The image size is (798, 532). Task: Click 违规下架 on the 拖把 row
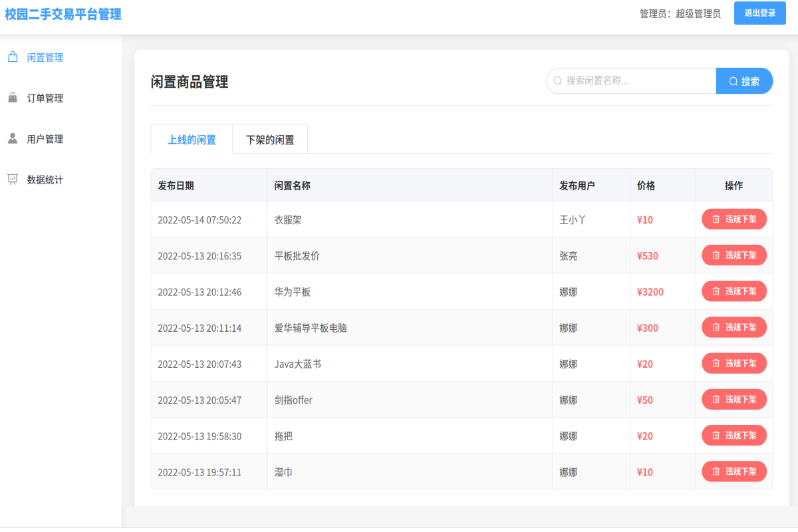click(x=734, y=435)
